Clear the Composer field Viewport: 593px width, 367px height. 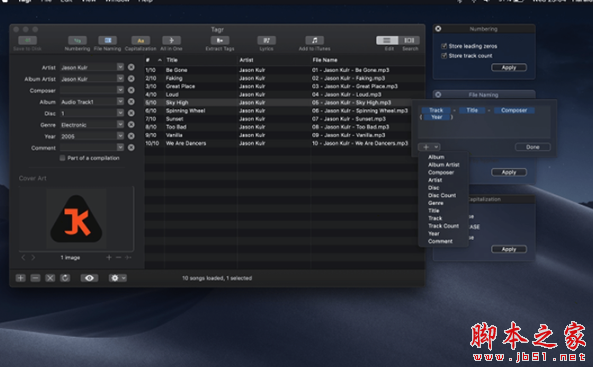(131, 90)
